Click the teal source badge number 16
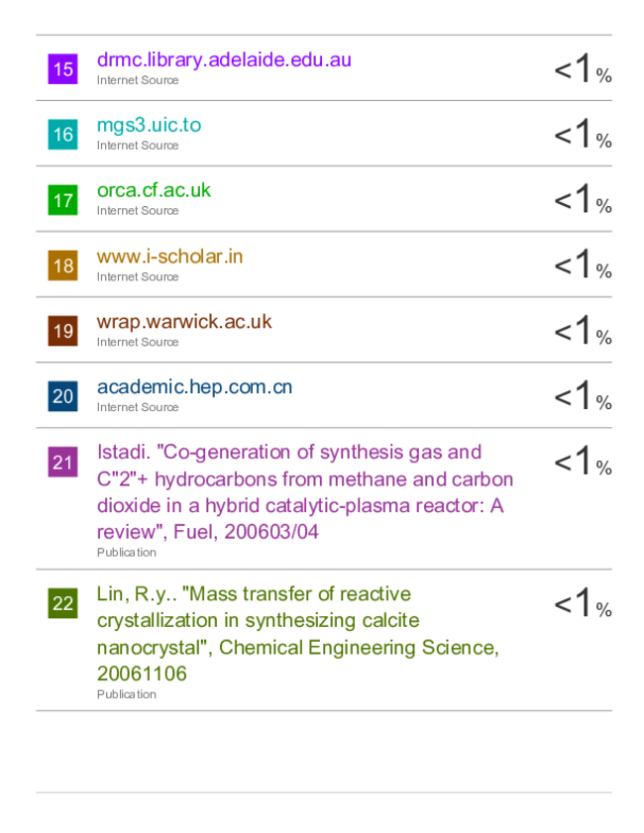The width and height of the screenshot is (644, 833). [62, 135]
